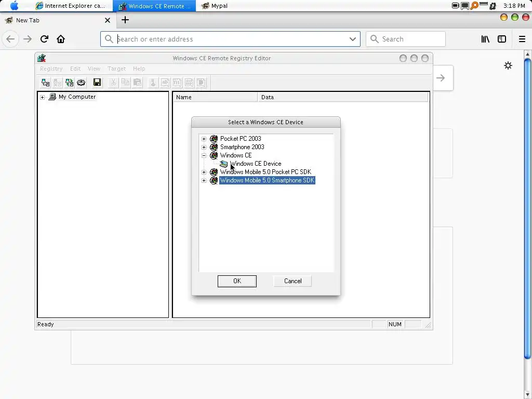Open the Edit menu
Screen dimensions: 532x399
(x=75, y=69)
